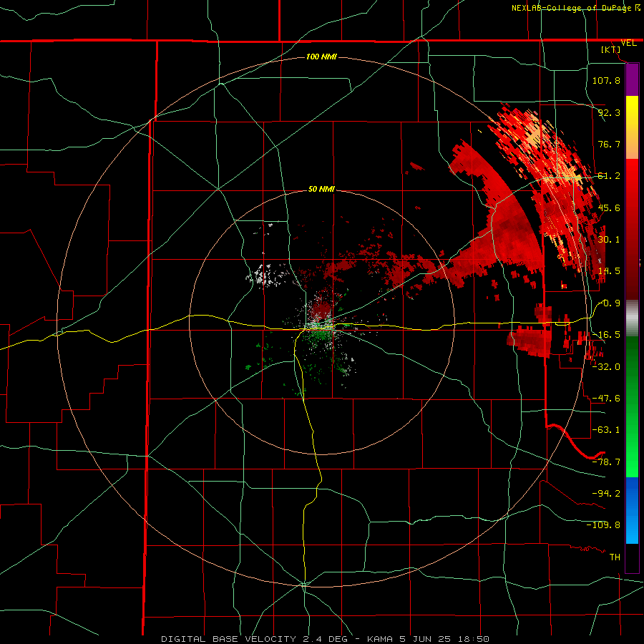Click the 100 NMI range ring label

coord(321,57)
